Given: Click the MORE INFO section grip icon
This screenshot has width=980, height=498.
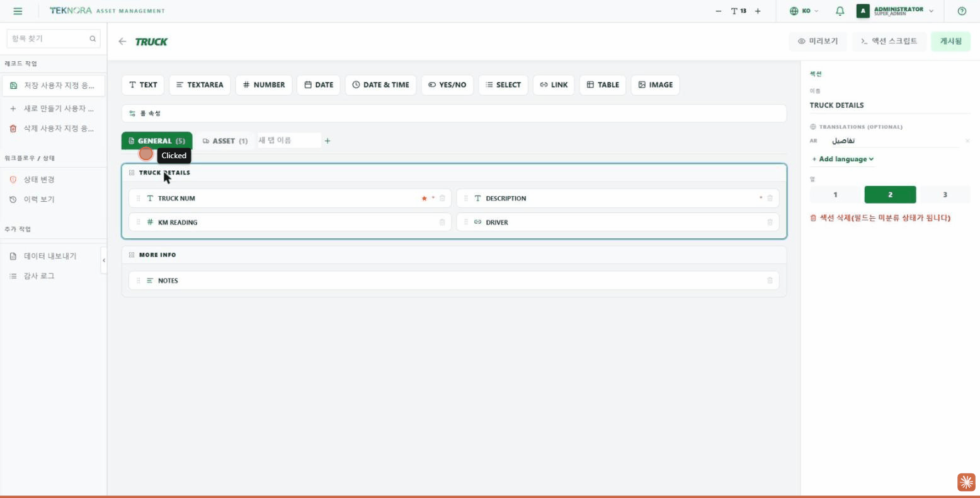Looking at the screenshot, I should [x=132, y=255].
